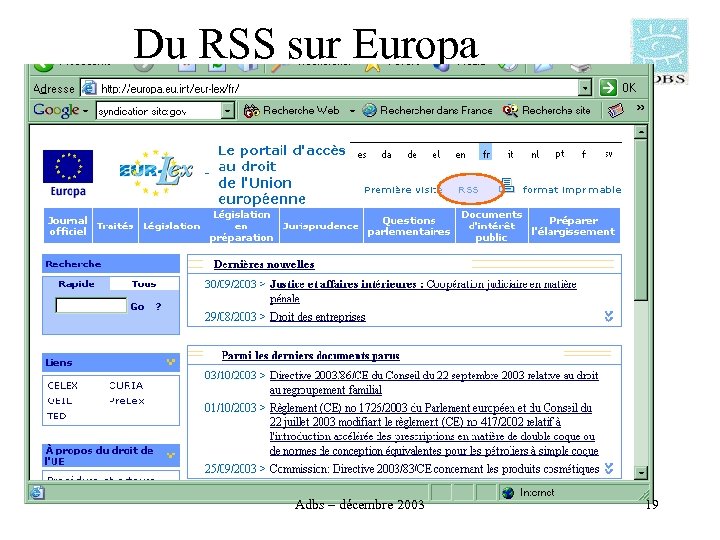Open the CELEX link
The image size is (720, 540).
click(x=63, y=385)
